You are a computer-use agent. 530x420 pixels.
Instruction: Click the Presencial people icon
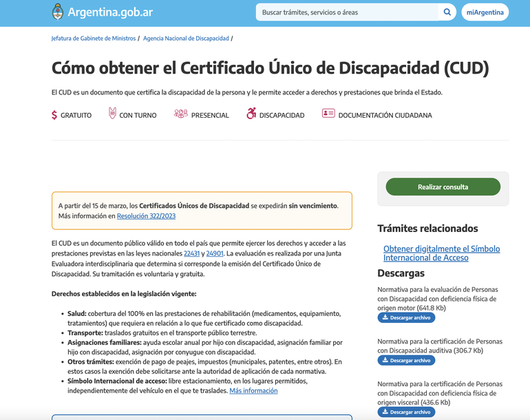point(181,114)
